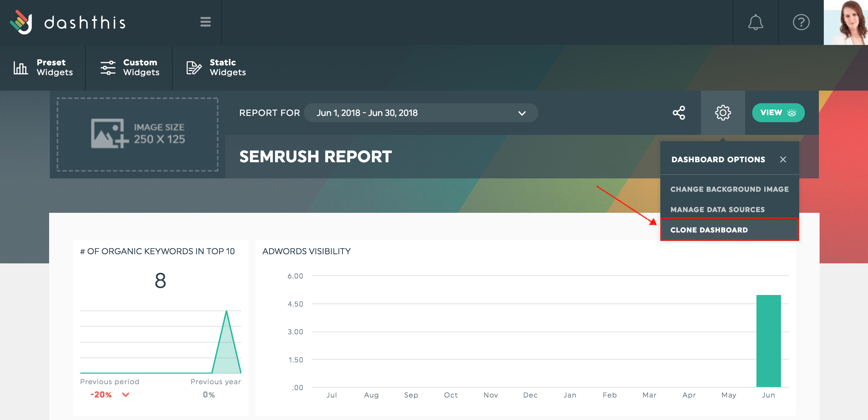Select Change Background Image option

pos(729,189)
